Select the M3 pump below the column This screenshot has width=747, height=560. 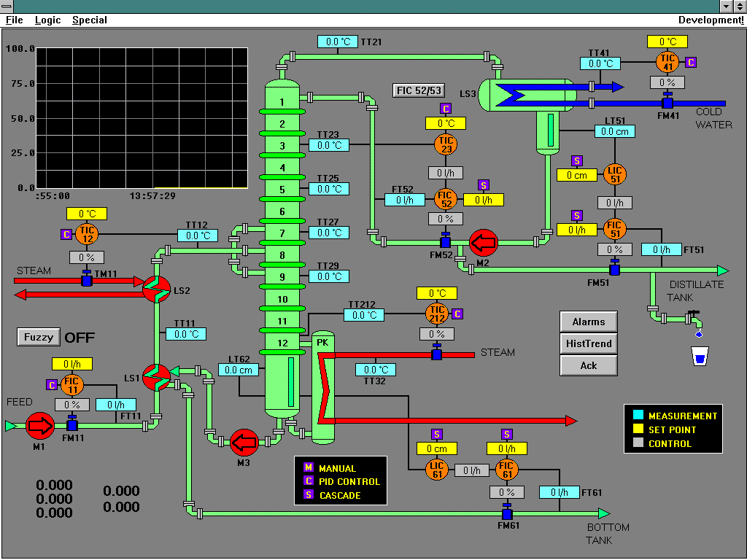coord(246,440)
